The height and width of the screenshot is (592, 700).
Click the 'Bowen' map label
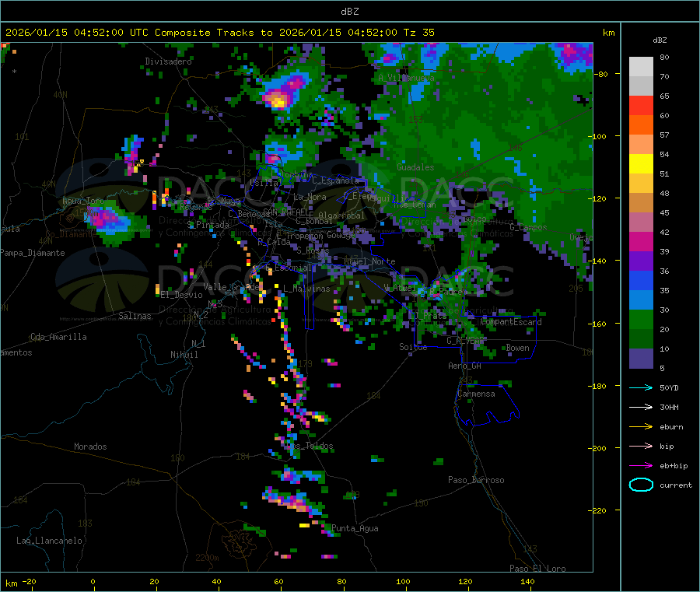click(x=517, y=348)
